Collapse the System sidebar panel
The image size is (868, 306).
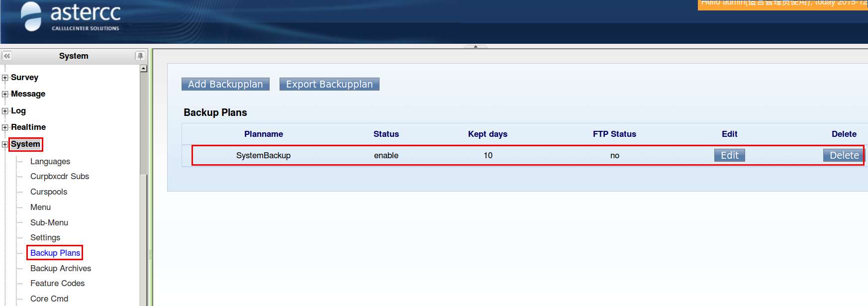click(7, 56)
